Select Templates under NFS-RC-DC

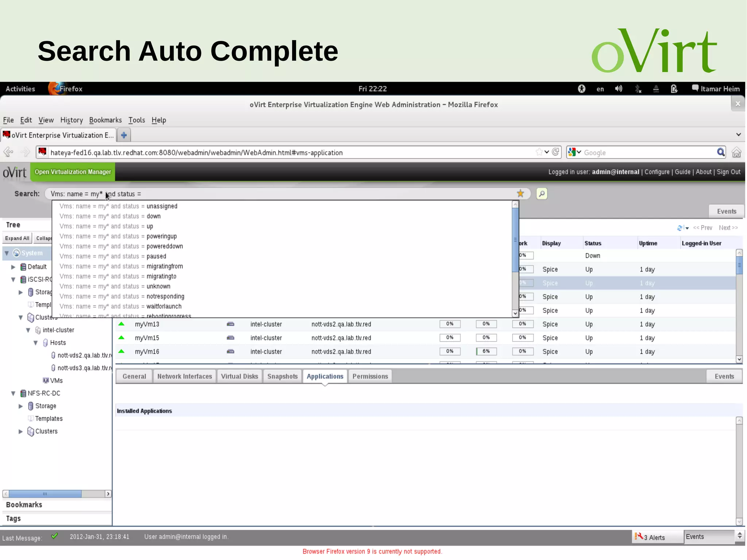pos(49,418)
